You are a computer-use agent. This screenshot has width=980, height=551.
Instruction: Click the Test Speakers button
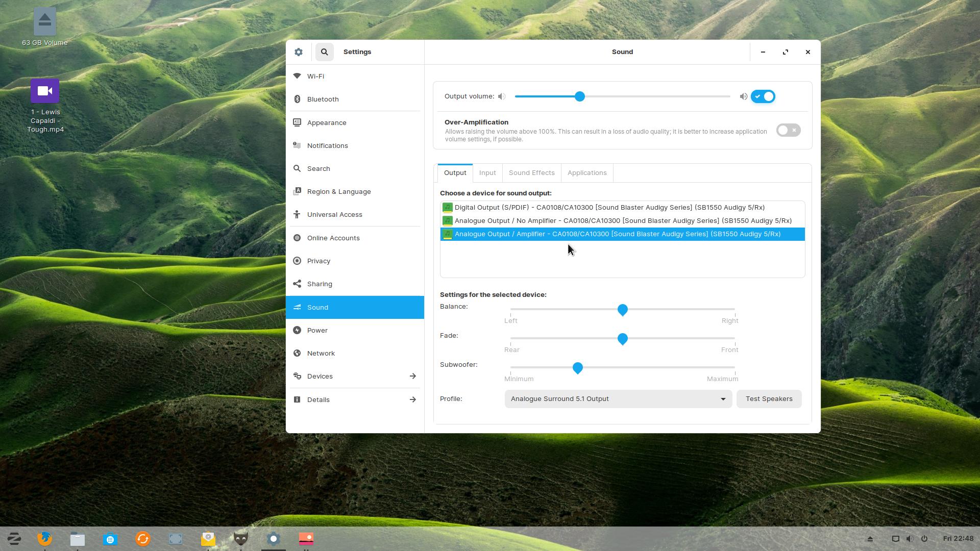click(769, 399)
